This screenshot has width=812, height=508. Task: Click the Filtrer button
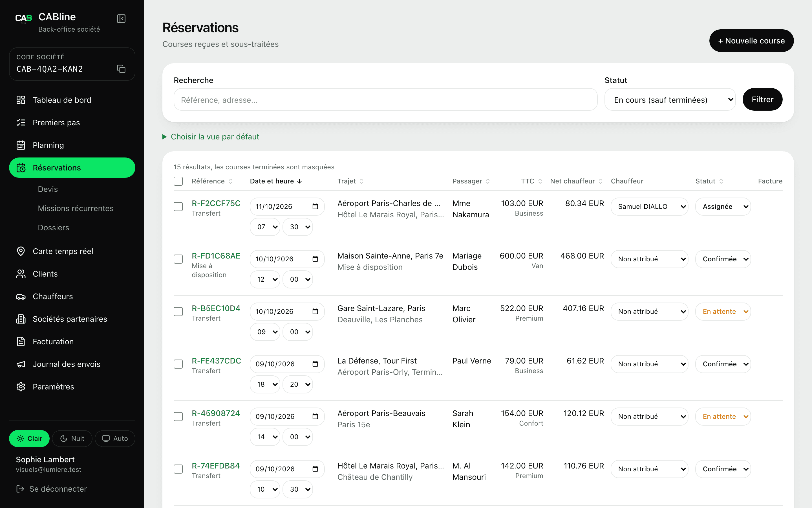(x=762, y=99)
